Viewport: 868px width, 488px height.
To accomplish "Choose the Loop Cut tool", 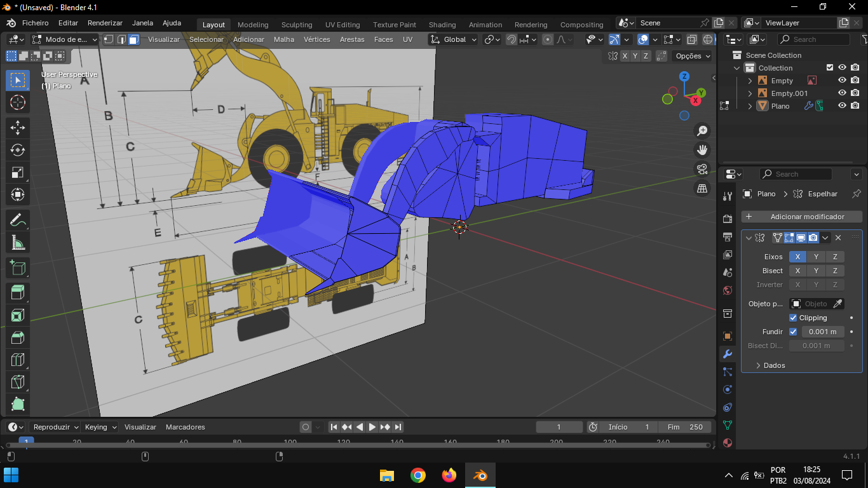I will point(18,360).
